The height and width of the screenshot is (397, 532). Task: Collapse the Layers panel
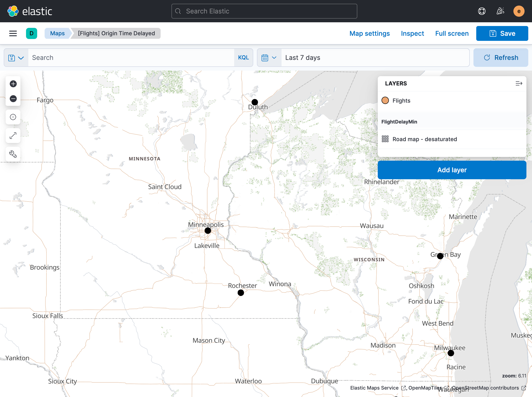tap(519, 83)
